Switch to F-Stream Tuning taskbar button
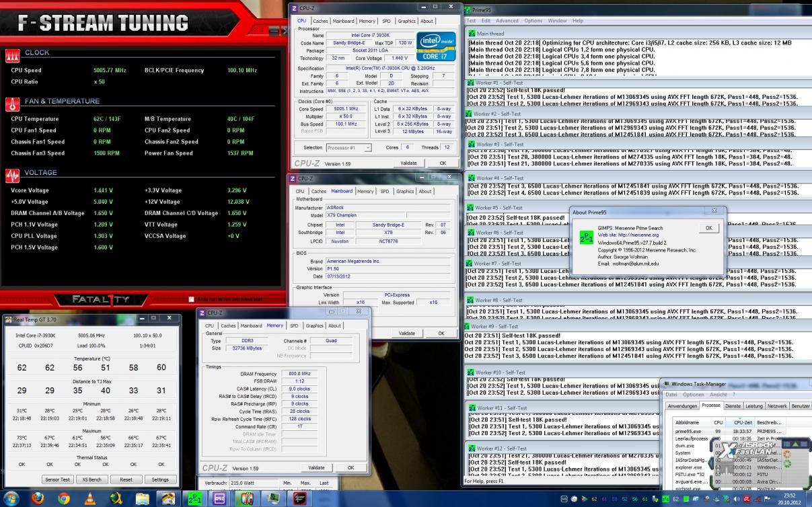The width and height of the screenshot is (812, 507). pos(299,498)
